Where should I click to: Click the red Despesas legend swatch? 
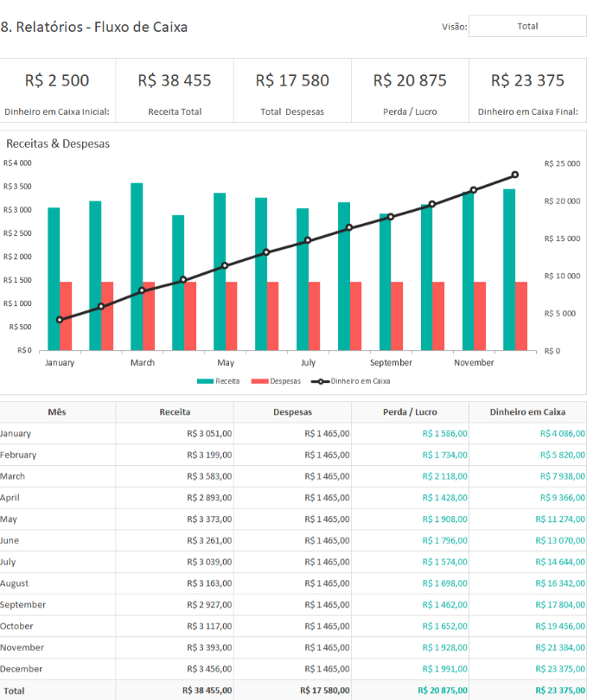click(x=259, y=381)
